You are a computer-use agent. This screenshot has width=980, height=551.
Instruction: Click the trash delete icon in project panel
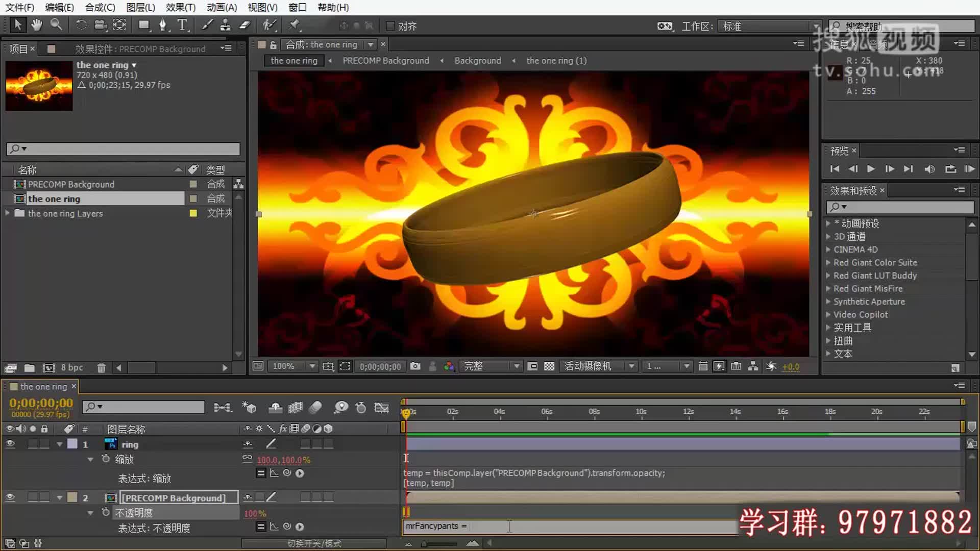101,368
